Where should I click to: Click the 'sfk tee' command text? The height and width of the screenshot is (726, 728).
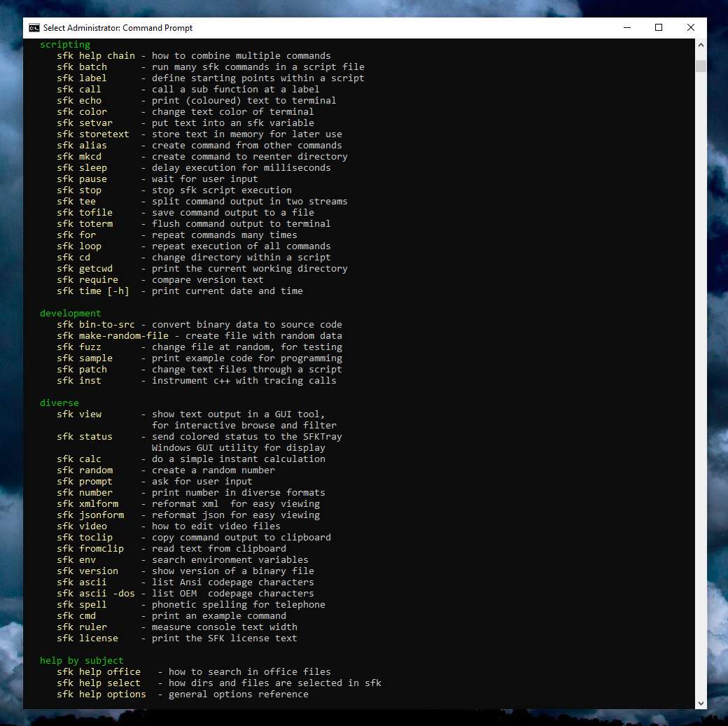coord(76,201)
